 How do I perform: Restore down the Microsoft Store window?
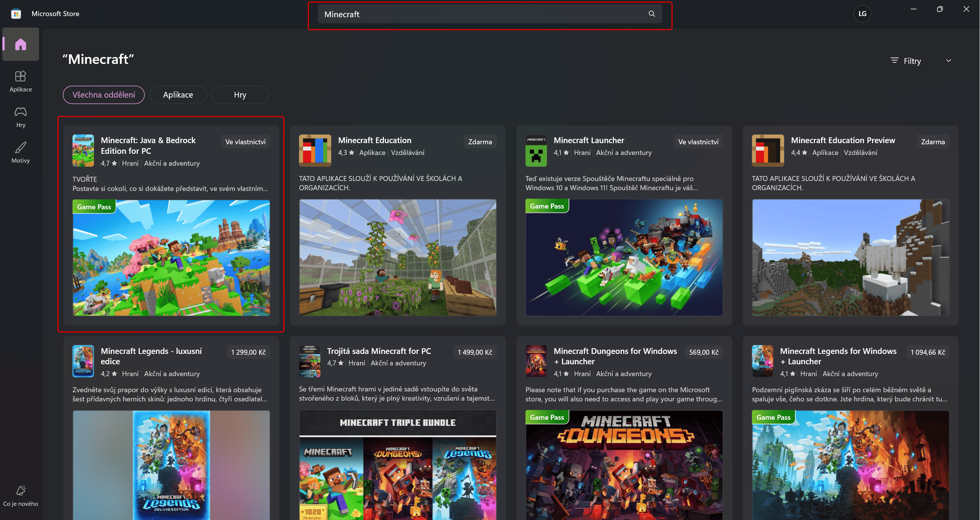[940, 9]
